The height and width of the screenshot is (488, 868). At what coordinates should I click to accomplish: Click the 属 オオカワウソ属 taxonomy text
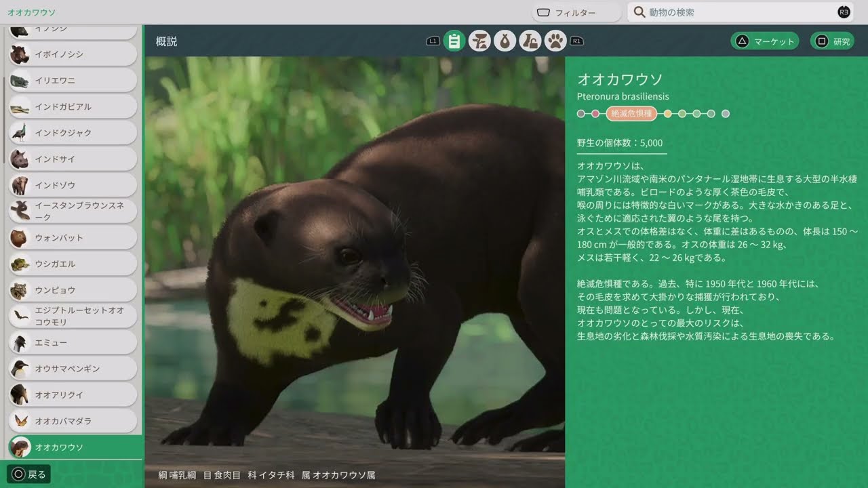tap(338, 475)
